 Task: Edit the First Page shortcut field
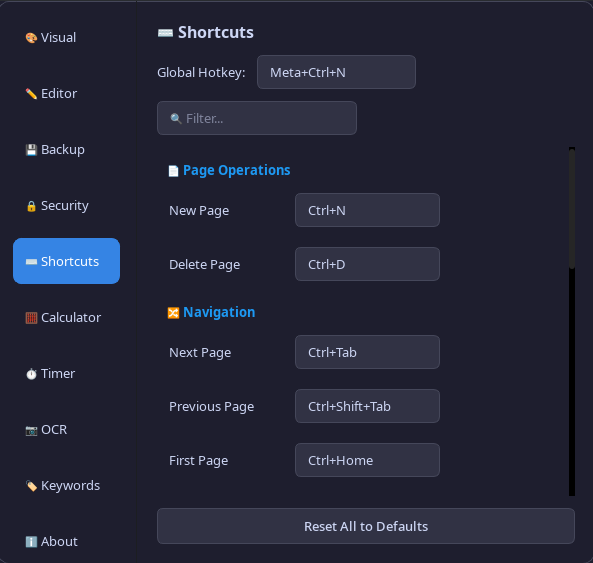click(x=367, y=460)
